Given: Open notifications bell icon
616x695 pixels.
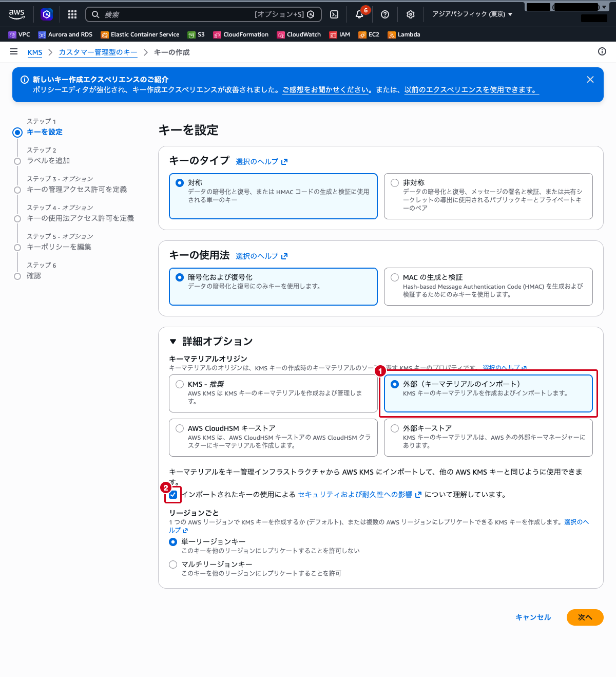Looking at the screenshot, I should coord(360,14).
